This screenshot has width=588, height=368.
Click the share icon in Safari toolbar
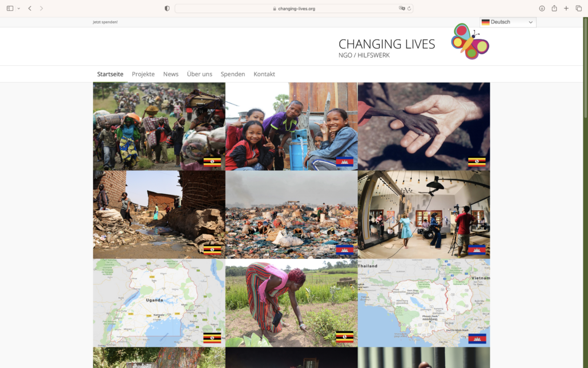(554, 8)
